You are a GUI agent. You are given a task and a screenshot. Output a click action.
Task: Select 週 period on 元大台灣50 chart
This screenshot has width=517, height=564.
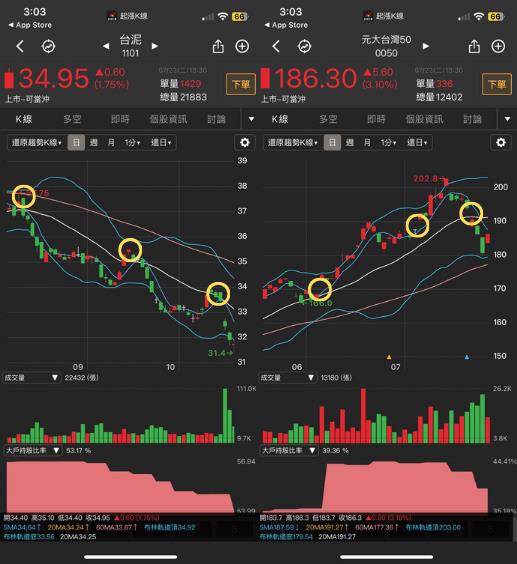(350, 142)
